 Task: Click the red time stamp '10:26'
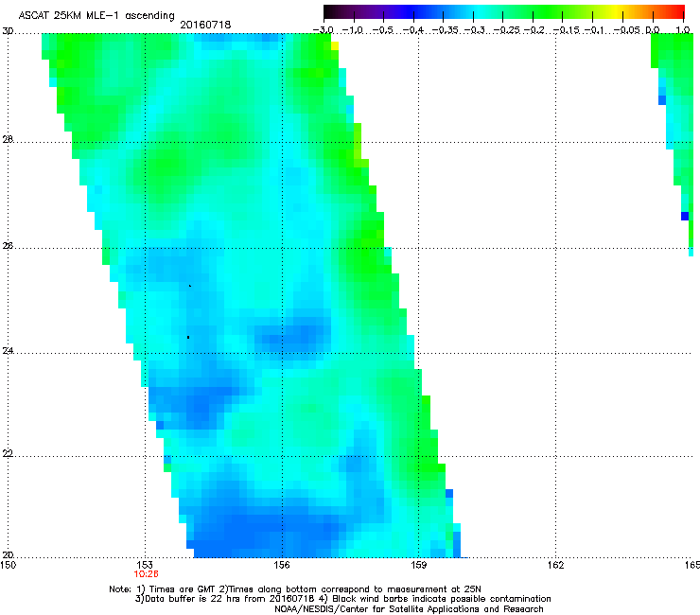tap(146, 574)
